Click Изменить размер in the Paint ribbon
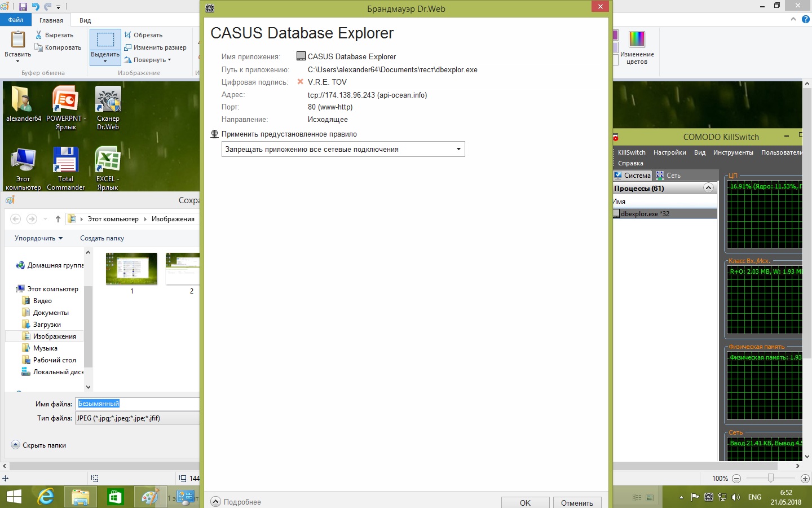Screen dimensions: 812x508 pos(156,47)
